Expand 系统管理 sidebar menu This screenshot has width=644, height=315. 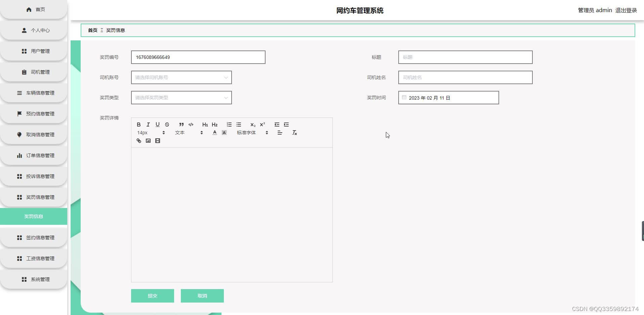34,279
